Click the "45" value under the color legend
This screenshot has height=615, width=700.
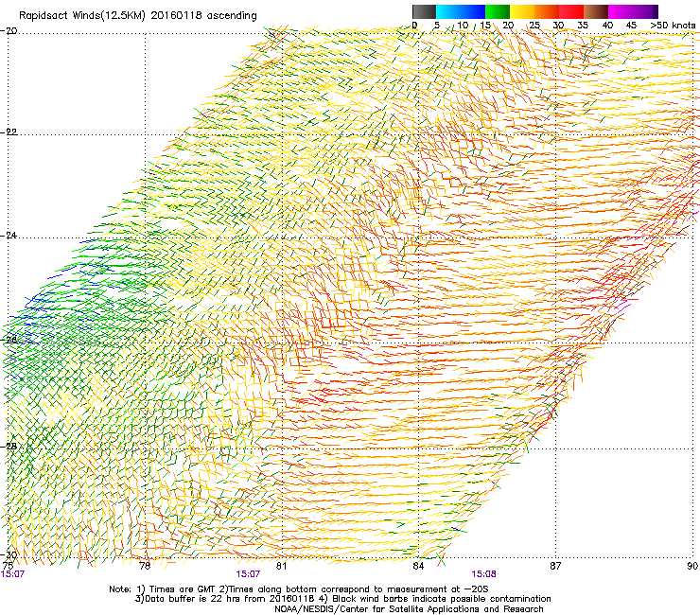(631, 26)
